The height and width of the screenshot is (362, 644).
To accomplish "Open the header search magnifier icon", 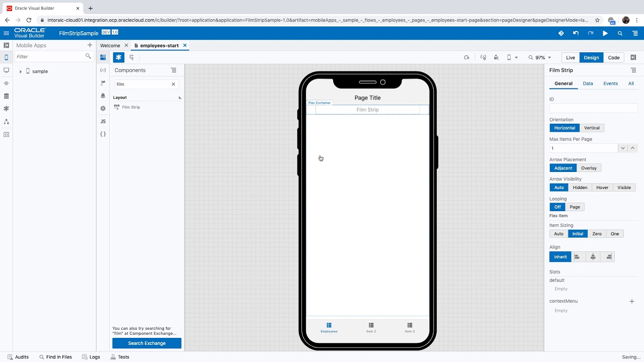I will tap(620, 33).
